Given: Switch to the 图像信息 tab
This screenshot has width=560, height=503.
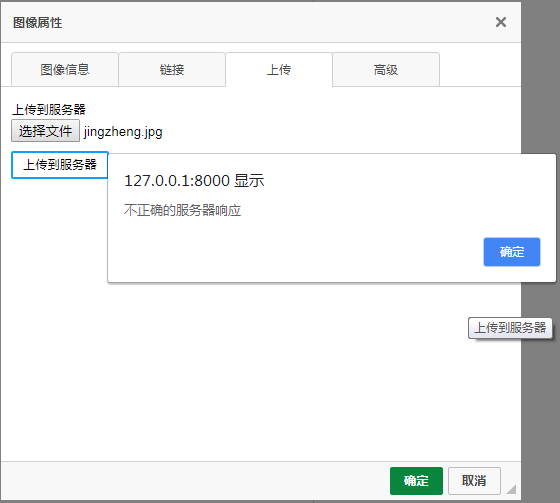Looking at the screenshot, I should 65,69.
